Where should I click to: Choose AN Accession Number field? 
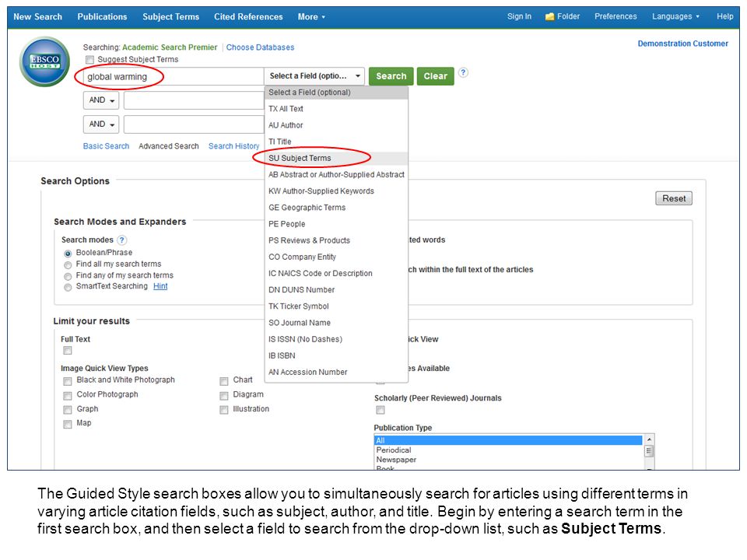click(x=336, y=372)
